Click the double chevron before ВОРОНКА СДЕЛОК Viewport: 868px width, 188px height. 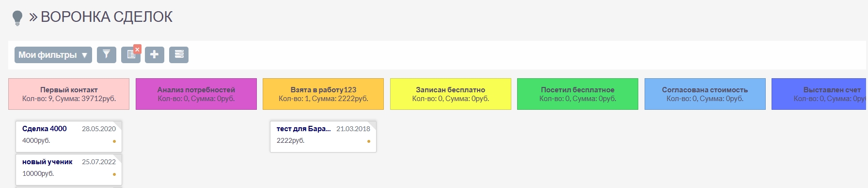(x=33, y=17)
